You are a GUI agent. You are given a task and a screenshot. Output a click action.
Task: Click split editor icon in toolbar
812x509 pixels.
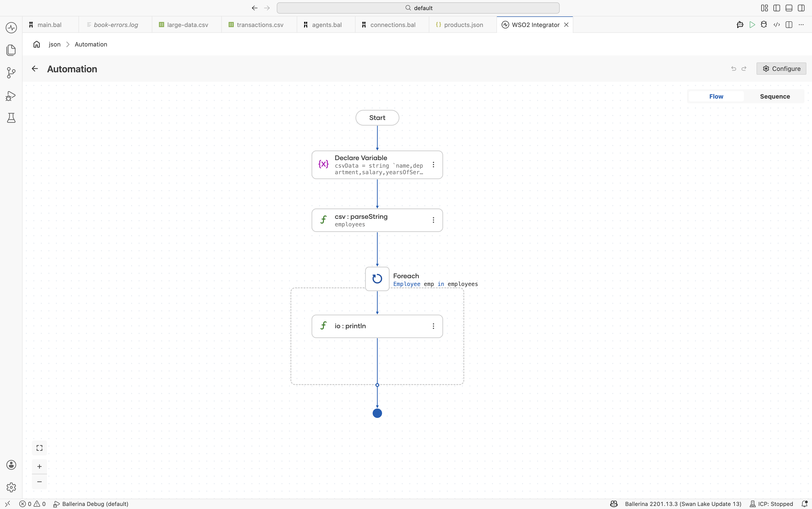[x=789, y=25]
